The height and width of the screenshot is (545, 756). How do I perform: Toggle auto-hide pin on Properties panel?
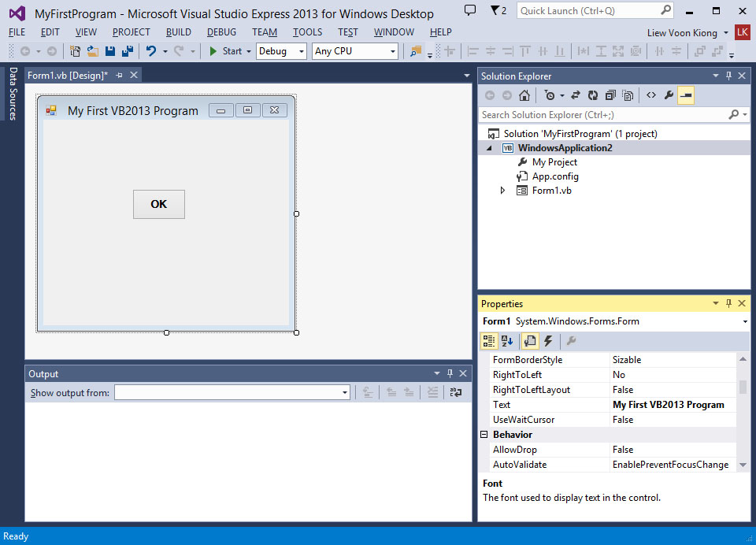click(x=728, y=303)
